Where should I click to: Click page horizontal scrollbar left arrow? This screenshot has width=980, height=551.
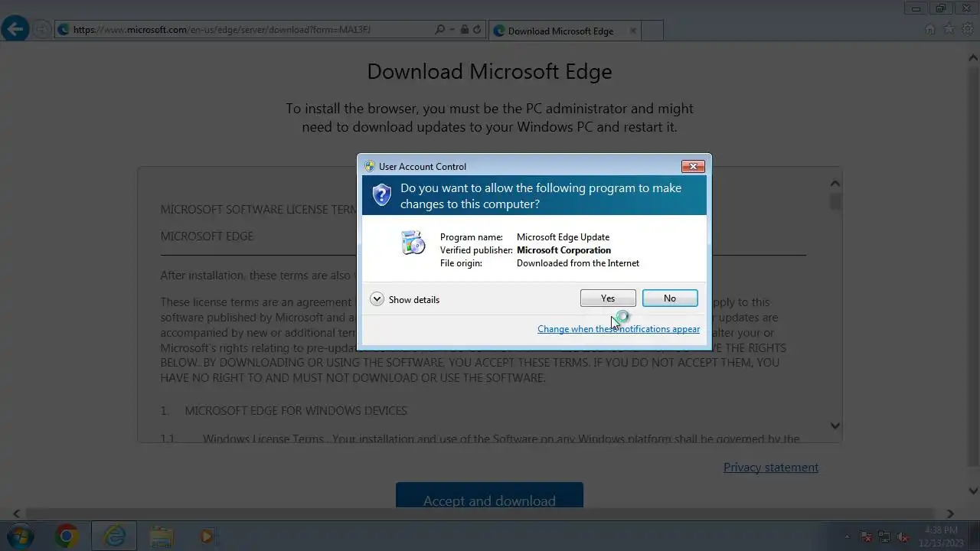(17, 514)
